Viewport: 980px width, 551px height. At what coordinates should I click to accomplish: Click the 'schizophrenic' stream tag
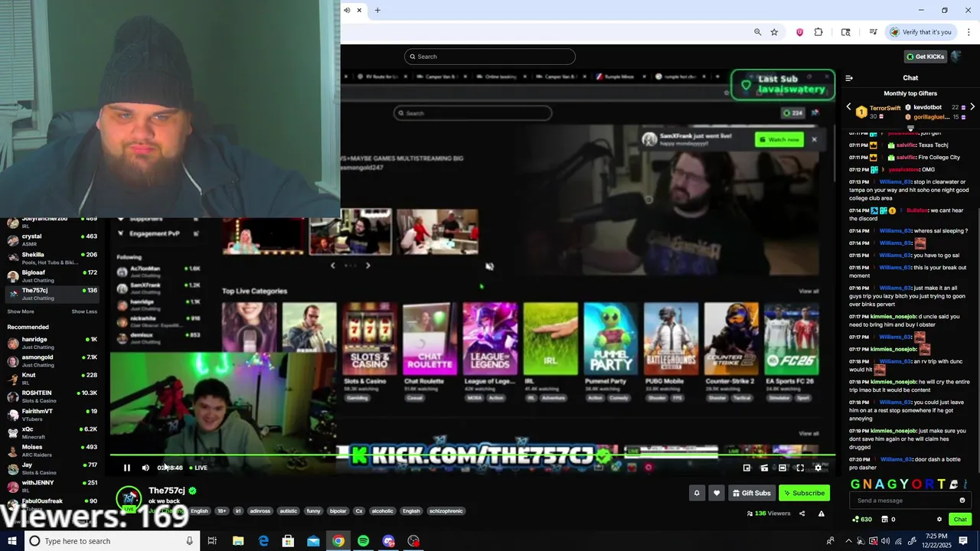pyautogui.click(x=446, y=511)
